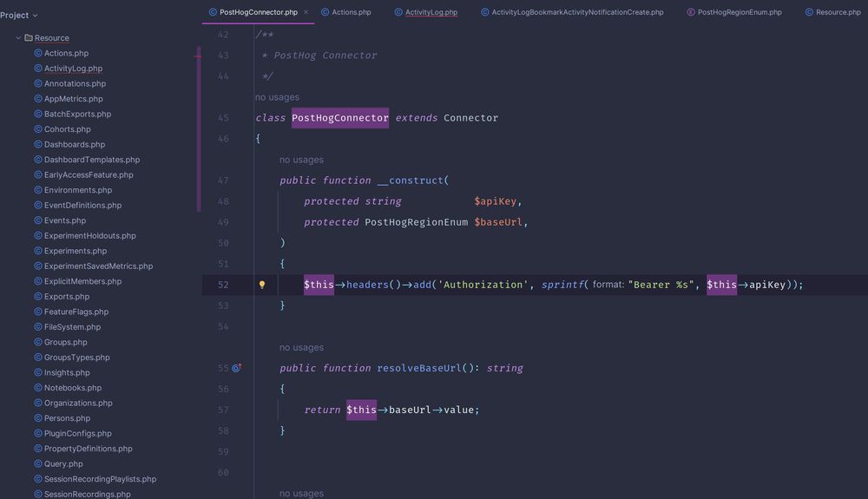Close the PostHogConnector.php tab
Image resolution: width=868 pixels, height=499 pixels.
click(306, 12)
